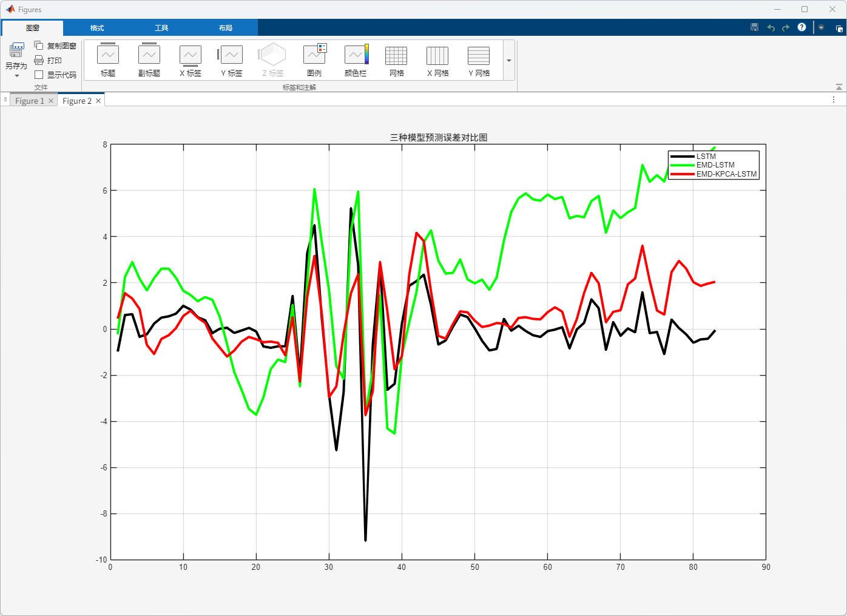The width and height of the screenshot is (847, 616).
Task: Click the dock figures window icon
Action: coord(839,28)
